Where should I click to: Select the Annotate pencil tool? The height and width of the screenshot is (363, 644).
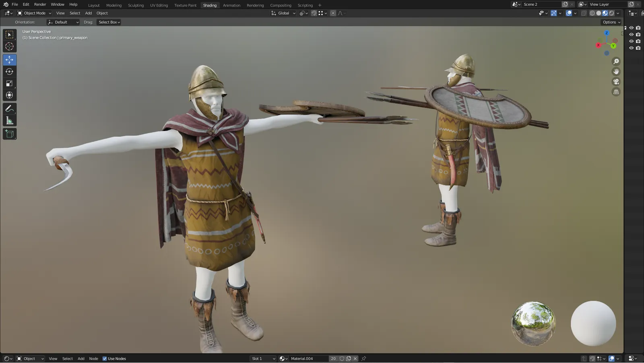click(x=9, y=109)
